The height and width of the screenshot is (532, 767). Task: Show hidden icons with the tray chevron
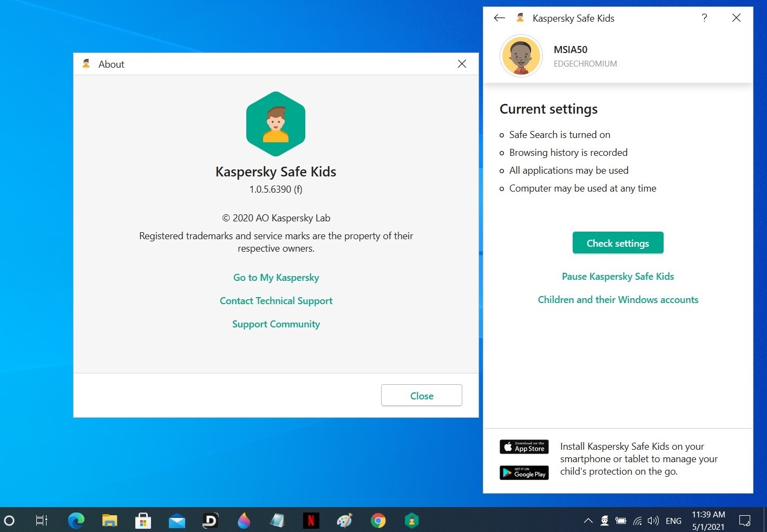click(x=588, y=521)
